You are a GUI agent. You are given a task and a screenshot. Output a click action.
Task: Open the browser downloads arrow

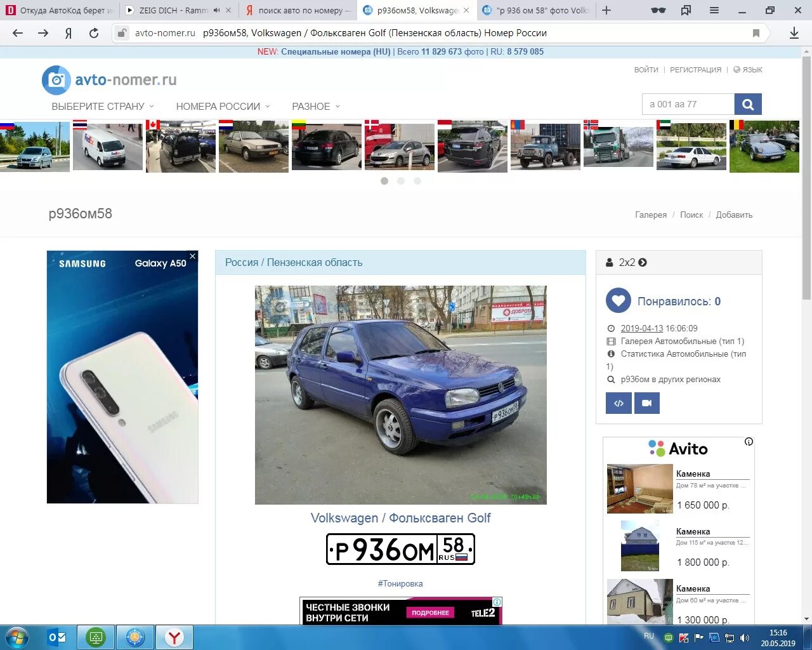point(794,33)
